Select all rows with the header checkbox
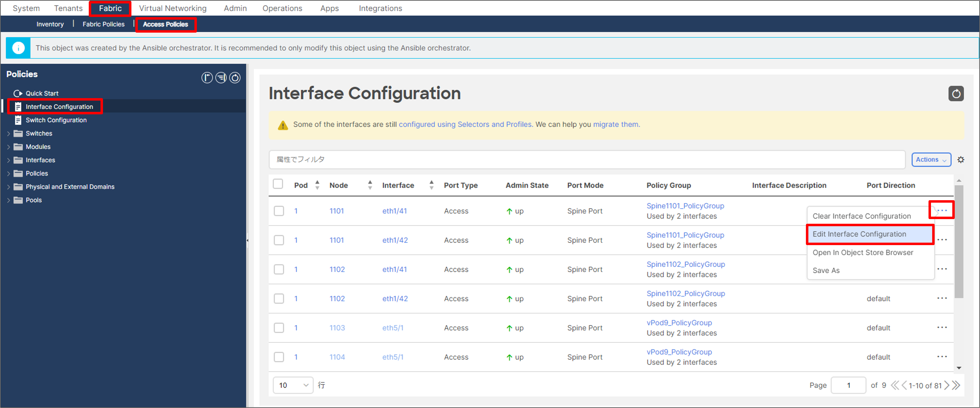The width and height of the screenshot is (980, 408). point(278,184)
